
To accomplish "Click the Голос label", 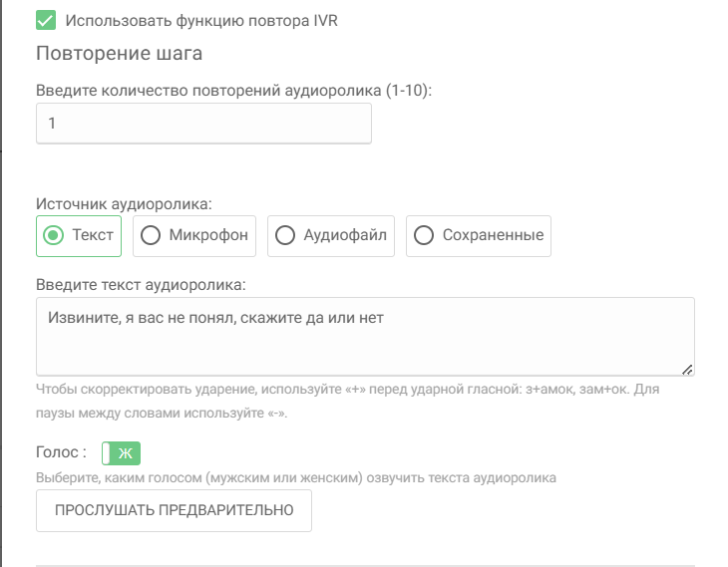I will coord(61,452).
